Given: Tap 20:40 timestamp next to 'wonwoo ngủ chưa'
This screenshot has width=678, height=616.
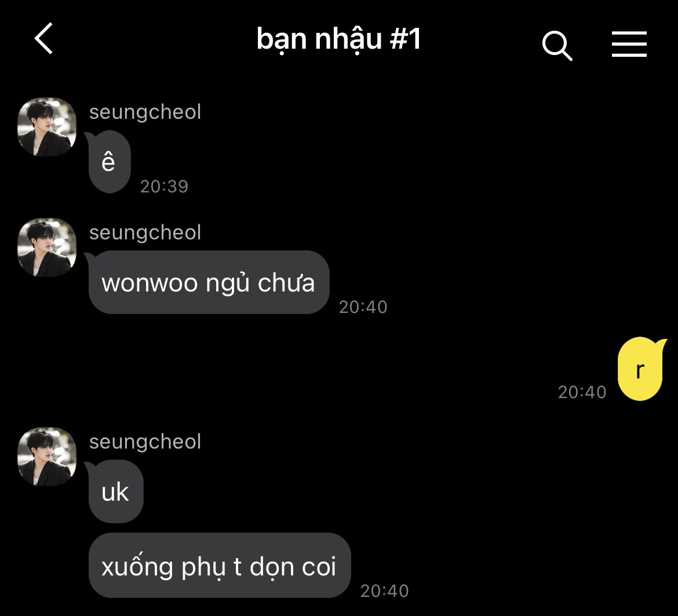Looking at the screenshot, I should point(363,307).
